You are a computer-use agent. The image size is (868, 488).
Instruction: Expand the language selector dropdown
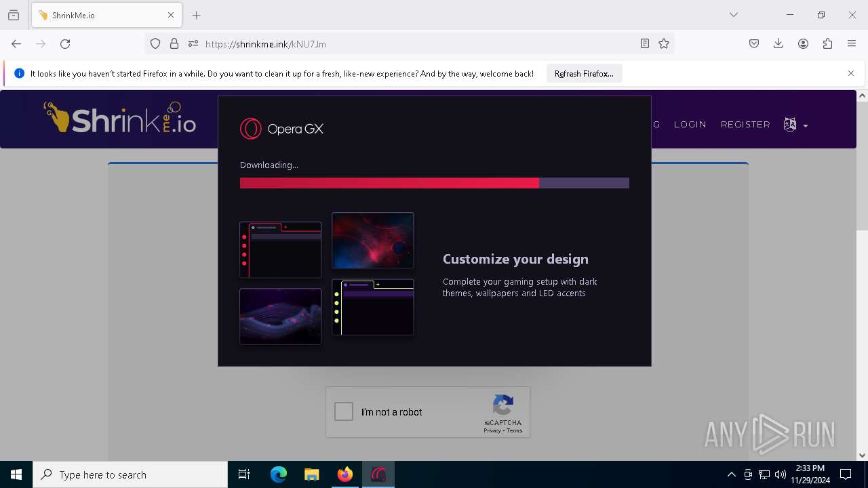796,125
